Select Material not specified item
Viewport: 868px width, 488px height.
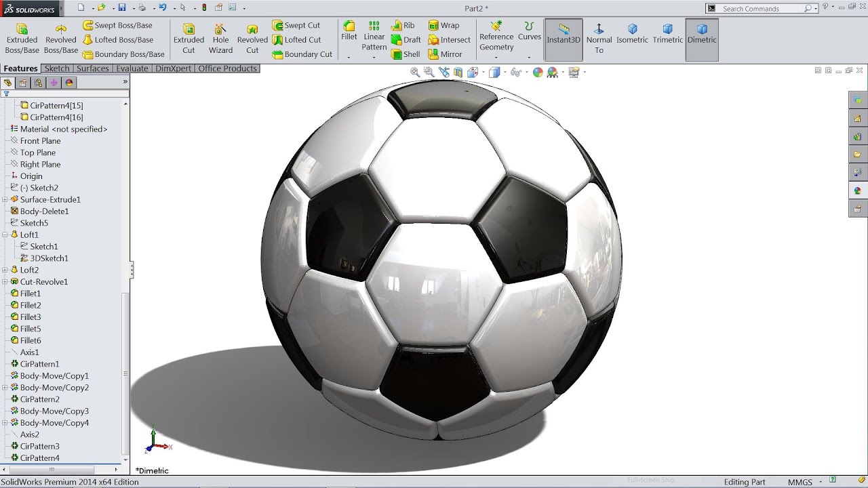click(58, 129)
